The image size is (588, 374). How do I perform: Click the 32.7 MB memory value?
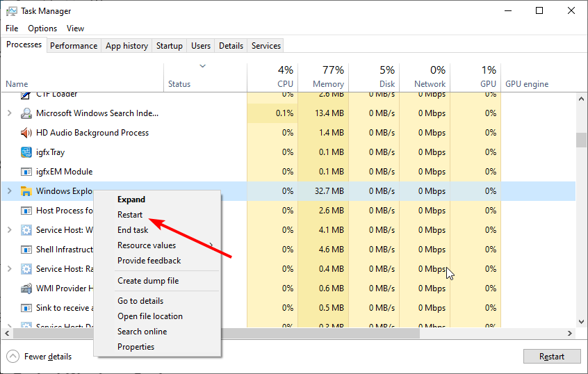click(x=329, y=191)
